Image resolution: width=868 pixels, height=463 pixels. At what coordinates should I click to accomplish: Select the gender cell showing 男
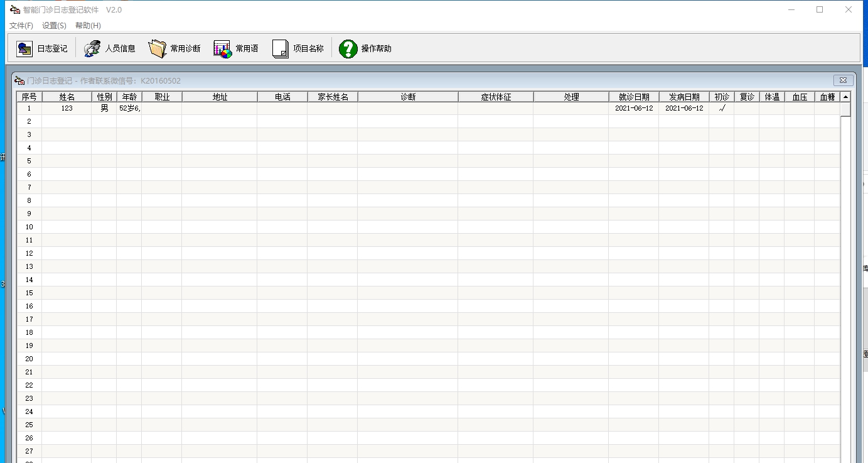(x=104, y=108)
